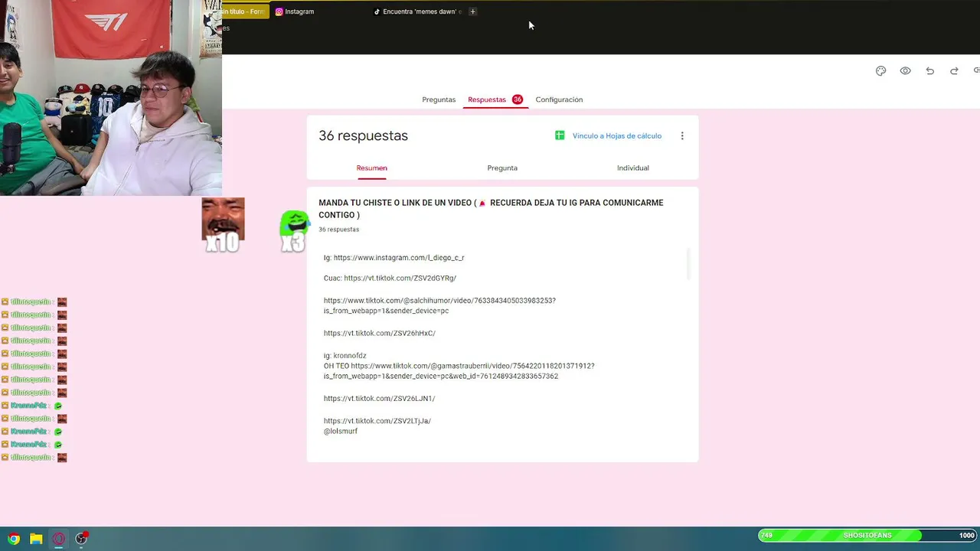Click the 'ig: kronnofdz' response text
The width and height of the screenshot is (980, 551).
click(x=345, y=356)
